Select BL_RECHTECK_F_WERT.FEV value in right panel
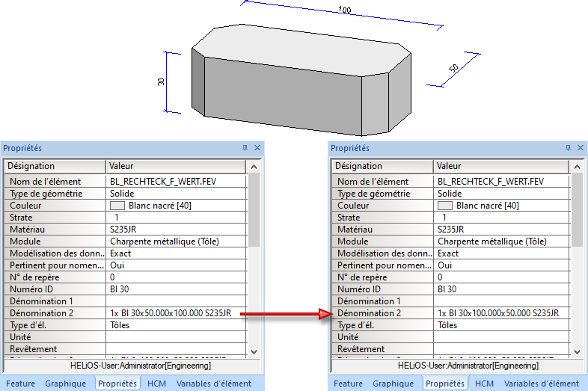The width and height of the screenshot is (588, 391). click(491, 182)
